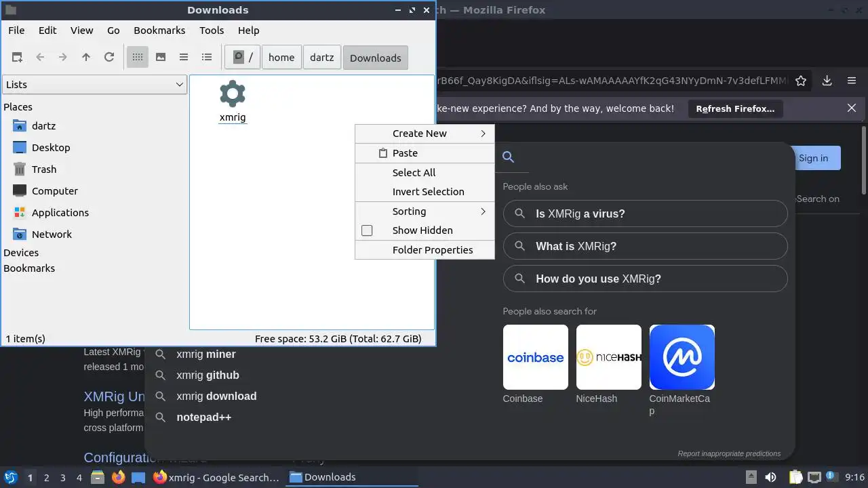Click the home path button
This screenshot has width=868, height=488.
click(281, 58)
